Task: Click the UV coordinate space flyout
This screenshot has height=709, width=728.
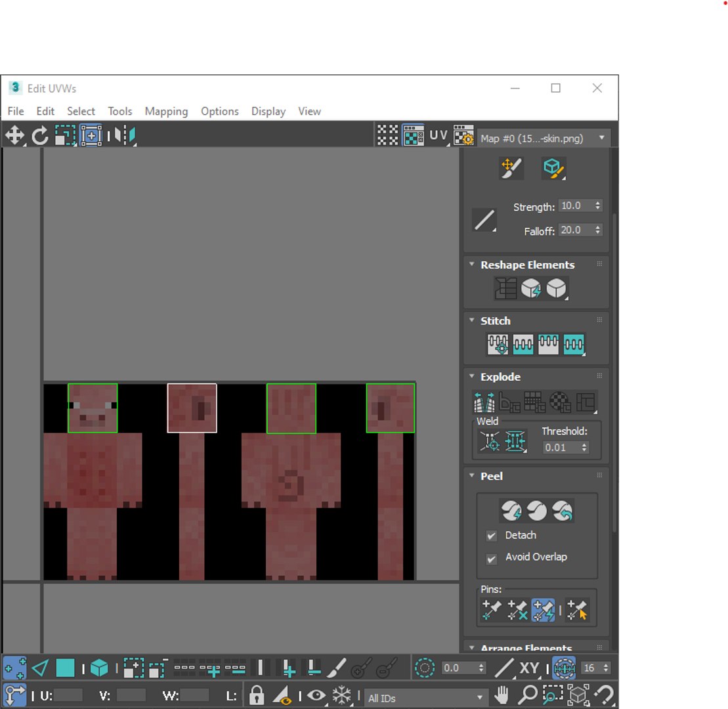Action: coord(439,136)
